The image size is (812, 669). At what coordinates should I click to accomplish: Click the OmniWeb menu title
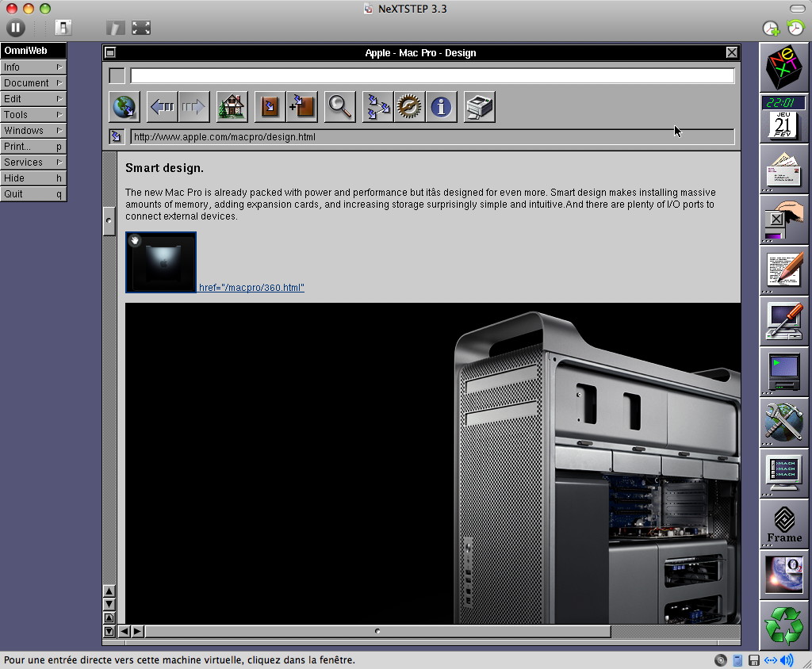click(33, 50)
